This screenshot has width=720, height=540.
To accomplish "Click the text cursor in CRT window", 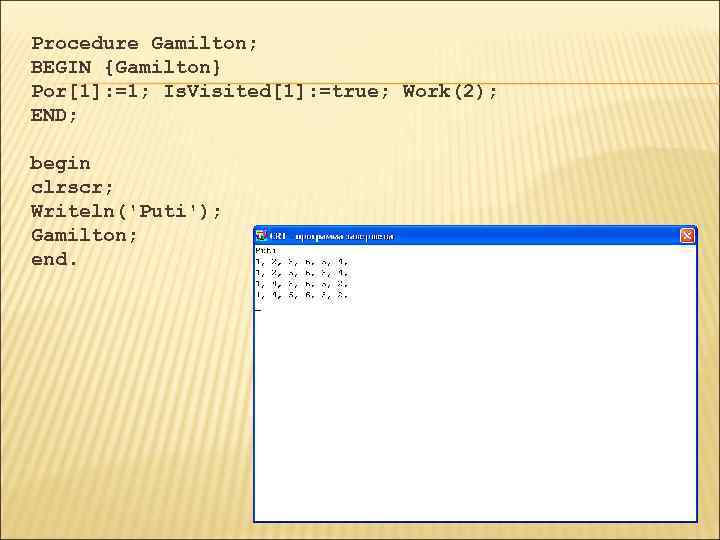I will point(258,309).
